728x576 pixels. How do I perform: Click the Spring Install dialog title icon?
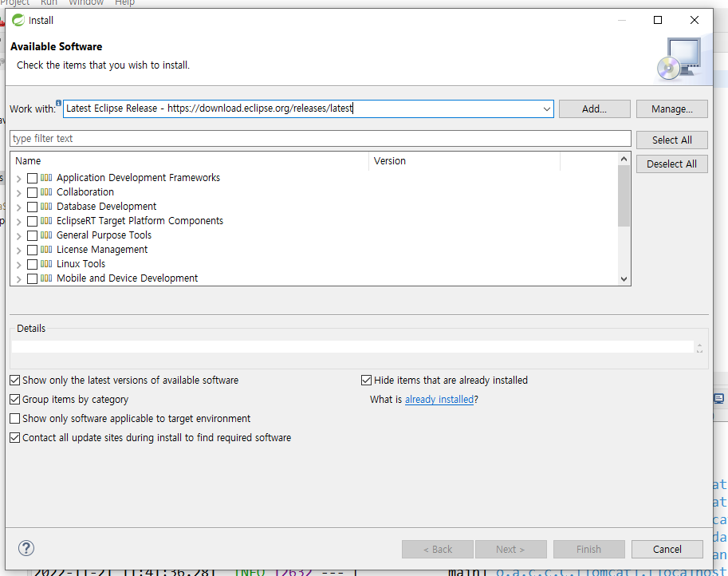[18, 20]
